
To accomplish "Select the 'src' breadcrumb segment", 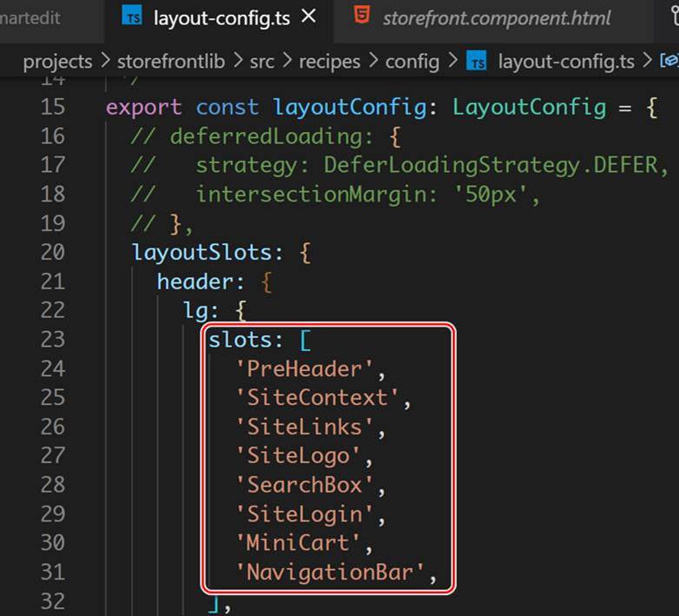I will click(x=262, y=62).
